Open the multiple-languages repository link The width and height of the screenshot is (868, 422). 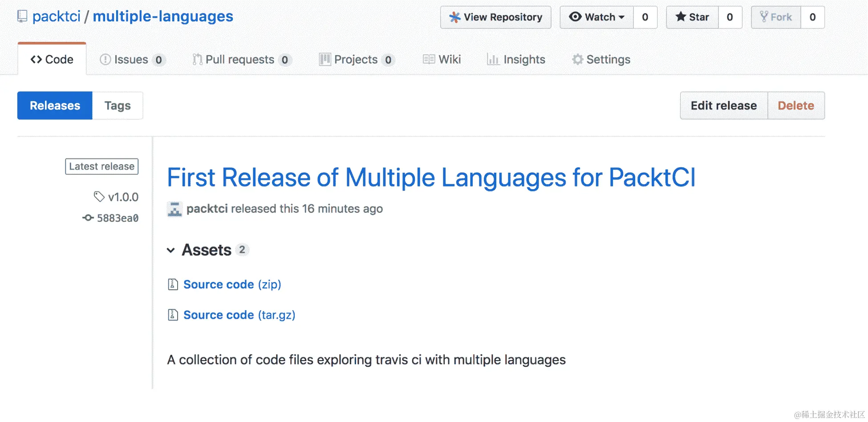pyautogui.click(x=163, y=16)
